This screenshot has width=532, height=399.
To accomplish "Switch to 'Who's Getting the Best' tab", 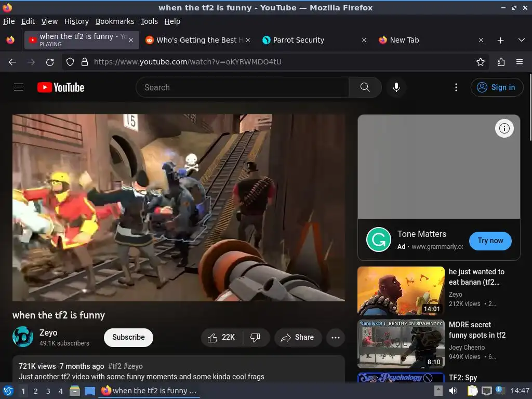I will [198, 40].
